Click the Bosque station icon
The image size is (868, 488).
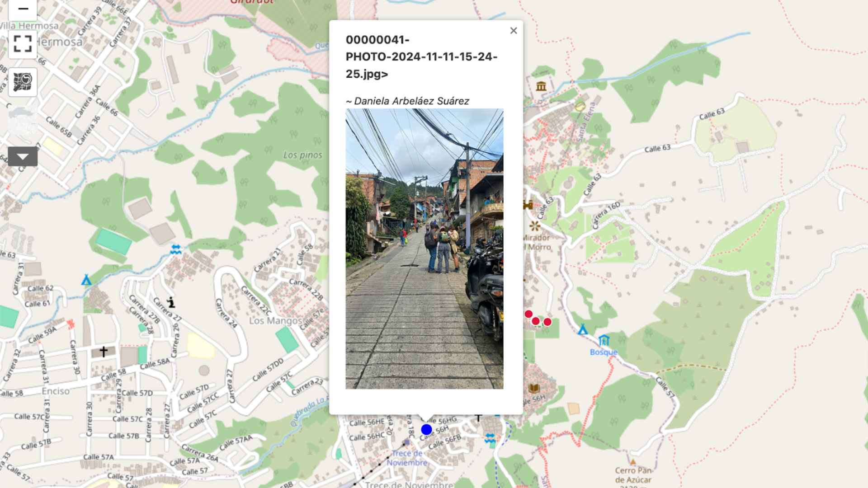coord(604,340)
